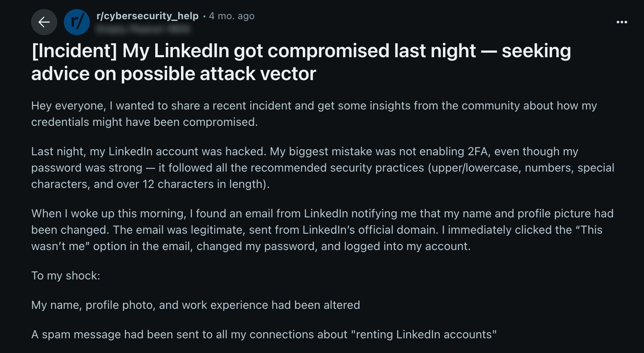
Task: Click the "4 mo. ago" timestamp
Action: (232, 16)
